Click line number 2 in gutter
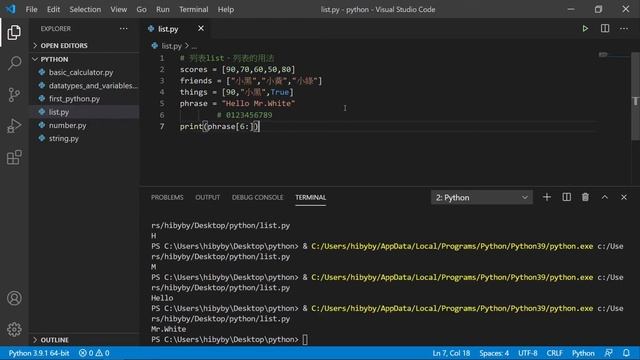The width and height of the screenshot is (640, 360). coord(162,69)
